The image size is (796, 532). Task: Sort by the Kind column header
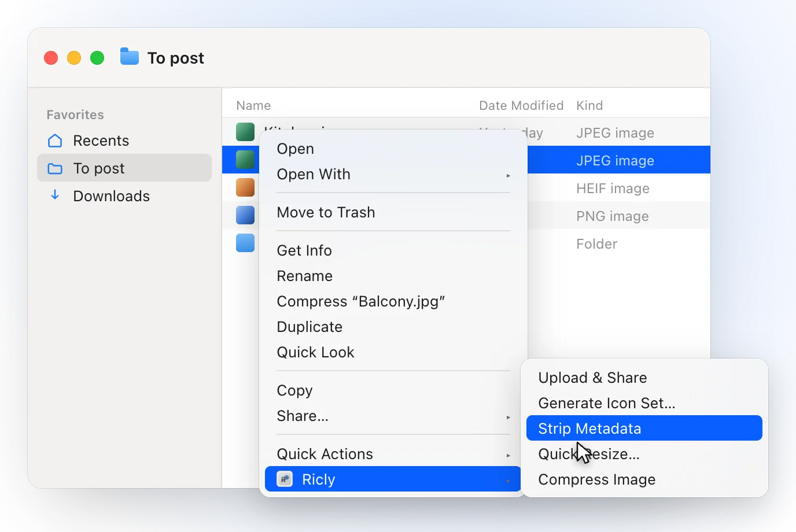pos(589,105)
